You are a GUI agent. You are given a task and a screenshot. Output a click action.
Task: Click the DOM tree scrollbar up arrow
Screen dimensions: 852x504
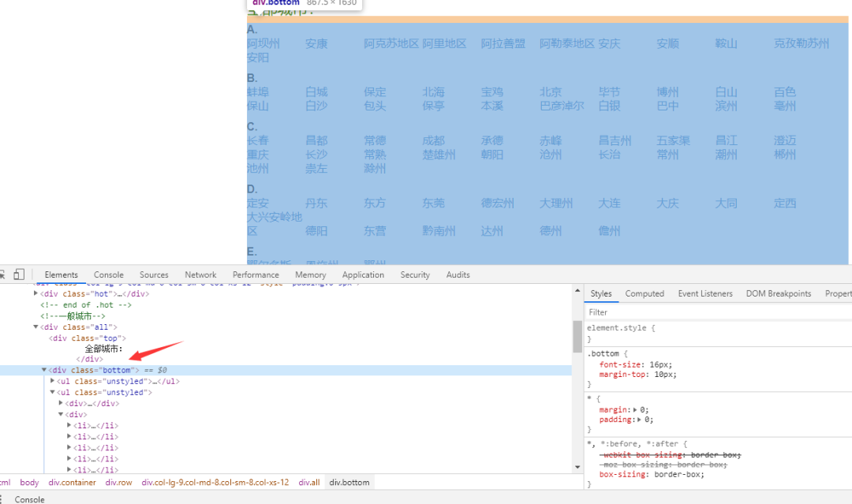577,291
